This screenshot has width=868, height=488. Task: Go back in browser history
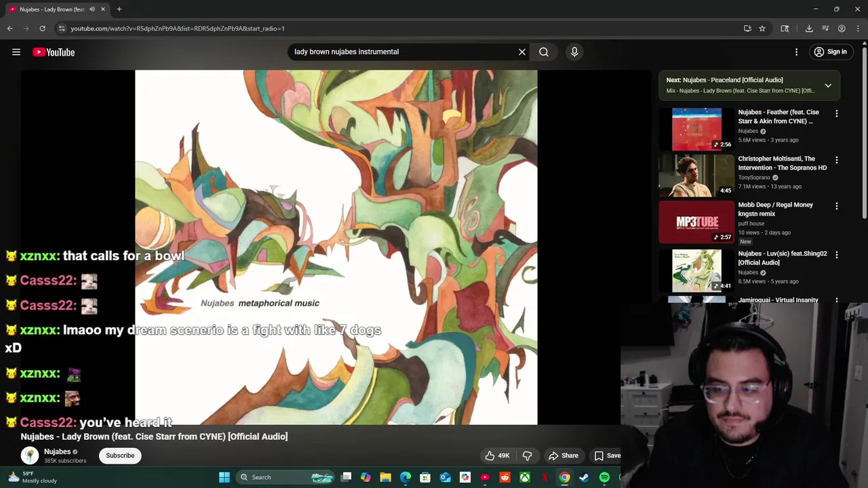(9, 28)
